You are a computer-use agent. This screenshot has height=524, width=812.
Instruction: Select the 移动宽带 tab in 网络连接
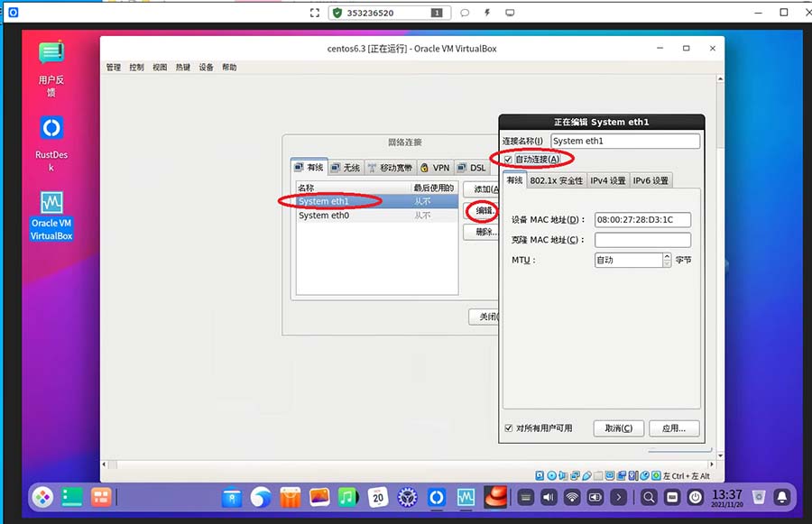(390, 168)
